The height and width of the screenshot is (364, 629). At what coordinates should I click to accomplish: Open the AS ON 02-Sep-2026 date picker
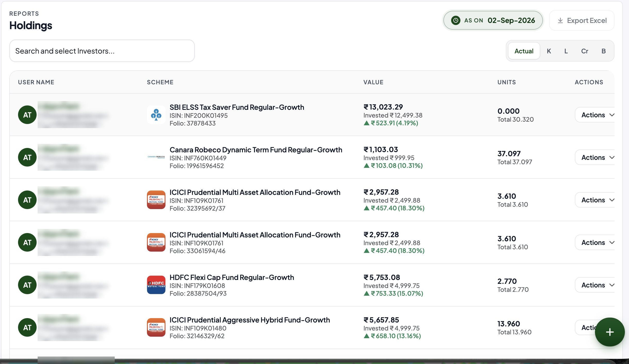click(493, 20)
